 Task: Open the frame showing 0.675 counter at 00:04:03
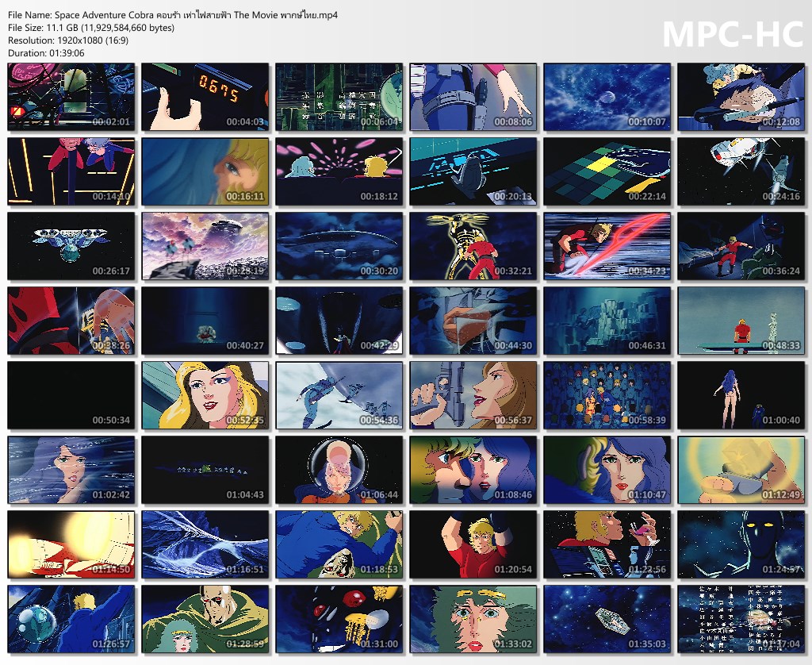pyautogui.click(x=205, y=97)
